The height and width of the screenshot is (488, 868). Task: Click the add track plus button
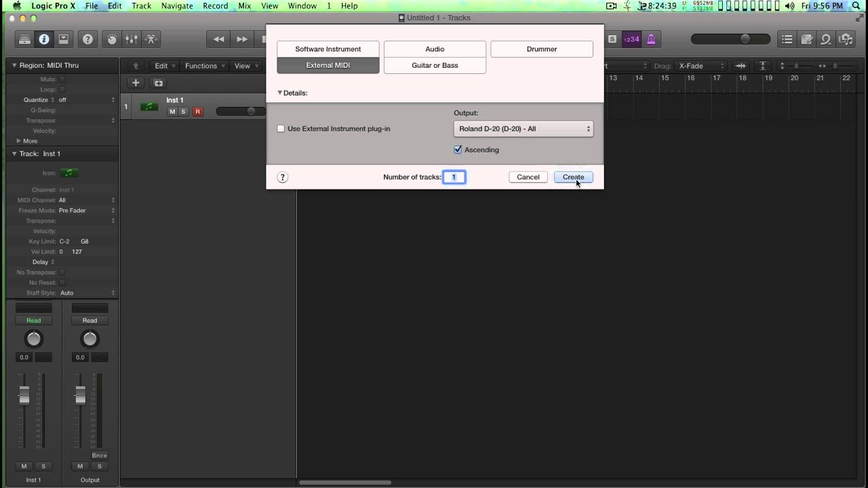point(136,83)
